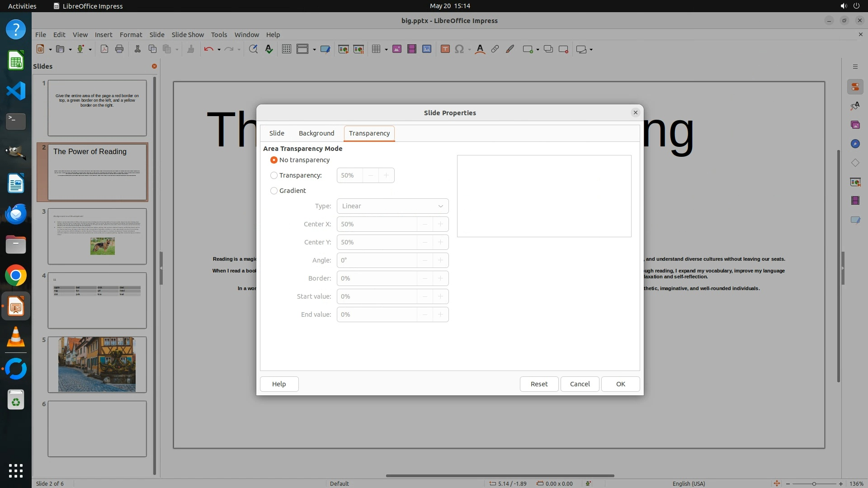
Task: Open the Insert Table dropdown arrow
Action: pyautogui.click(x=386, y=50)
